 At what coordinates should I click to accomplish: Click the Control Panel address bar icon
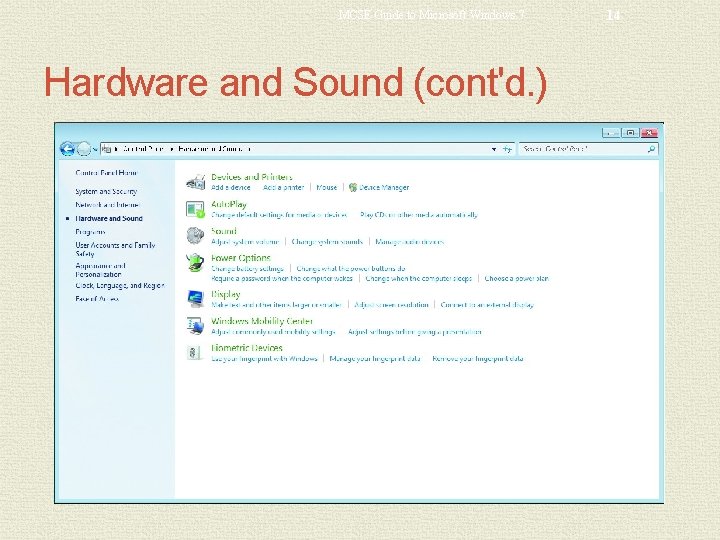tap(106, 149)
